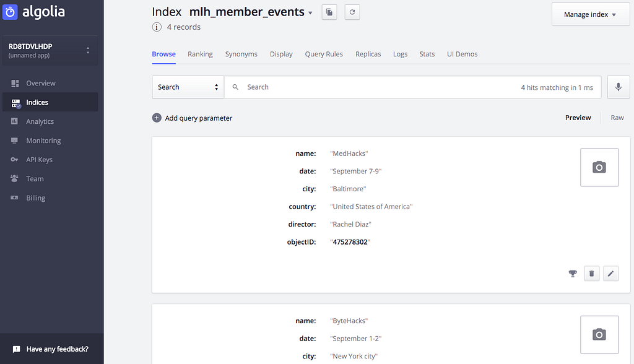Image resolution: width=634 pixels, height=364 pixels.
Task: Switch to Raw view mode
Action: [x=617, y=118]
